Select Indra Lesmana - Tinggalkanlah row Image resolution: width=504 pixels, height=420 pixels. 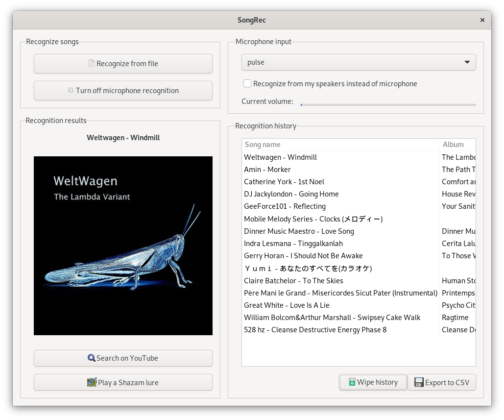(x=359, y=244)
